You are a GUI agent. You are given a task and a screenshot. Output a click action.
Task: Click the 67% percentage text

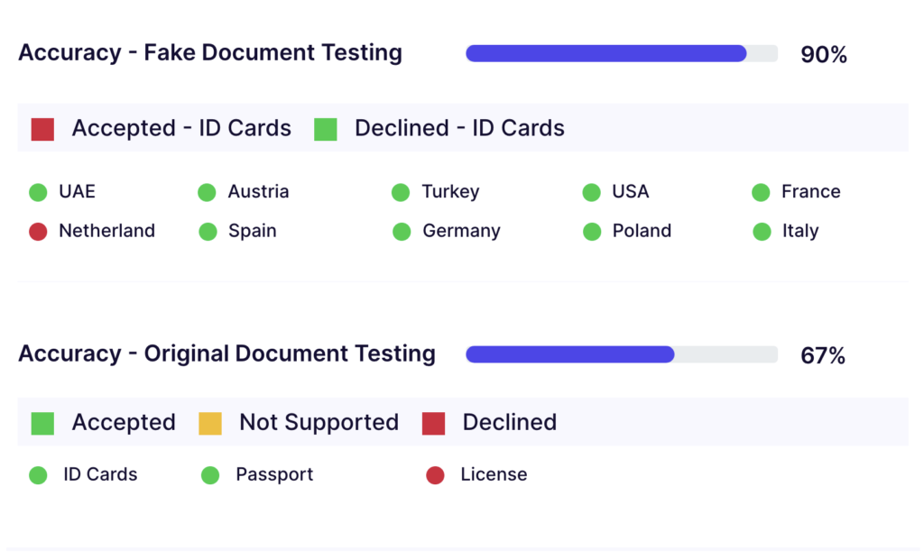pyautogui.click(x=822, y=355)
